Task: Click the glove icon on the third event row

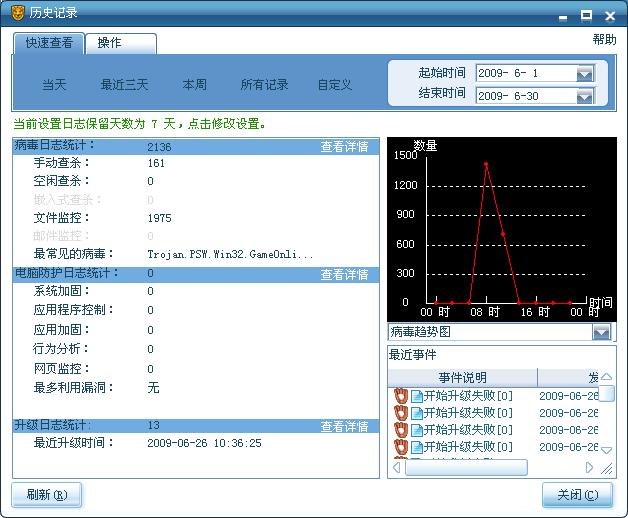Action: click(401, 430)
